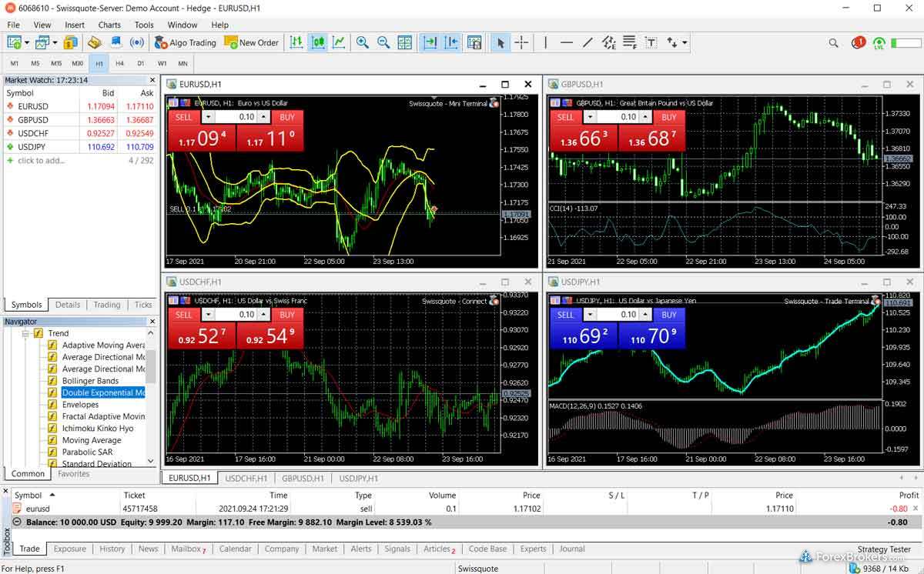Open the search magnifier in toolbar

point(833,43)
